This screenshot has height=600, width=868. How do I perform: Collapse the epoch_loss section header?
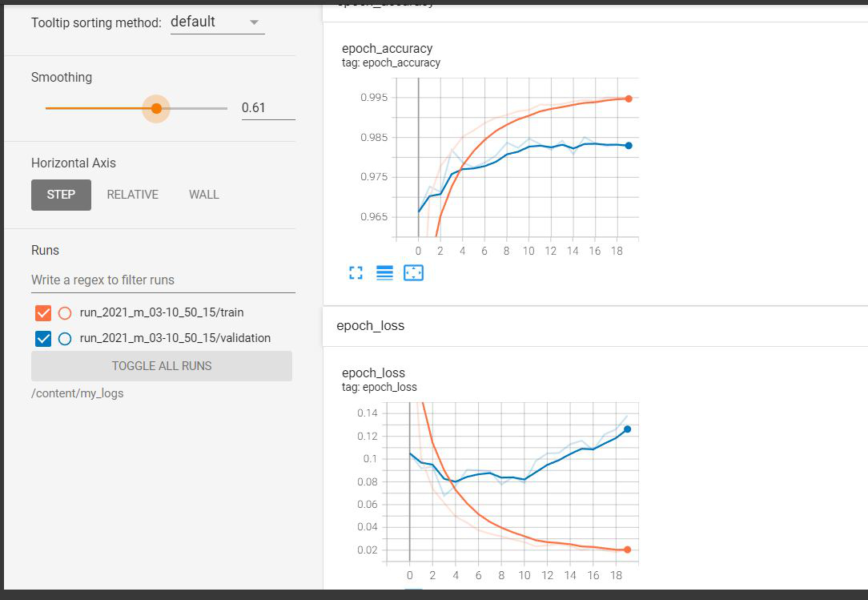tap(370, 325)
